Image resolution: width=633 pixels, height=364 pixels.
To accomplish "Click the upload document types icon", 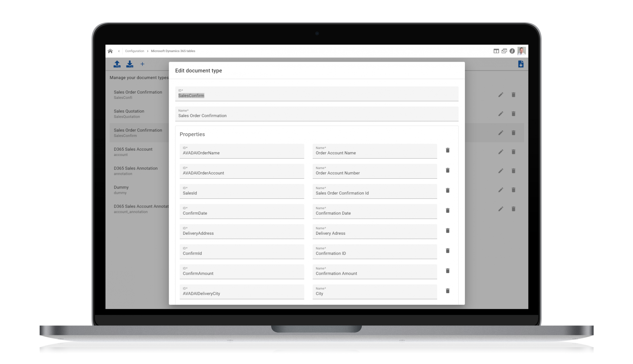I will pos(117,64).
